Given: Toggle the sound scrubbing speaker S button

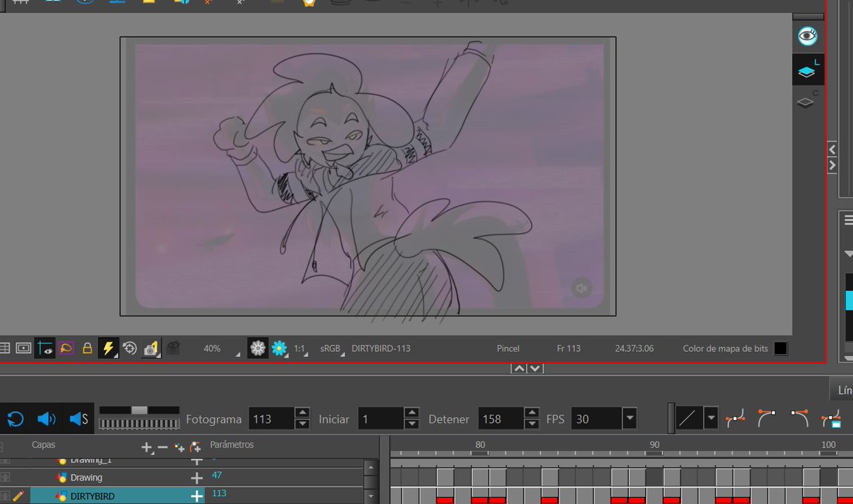Looking at the screenshot, I should coord(78,419).
